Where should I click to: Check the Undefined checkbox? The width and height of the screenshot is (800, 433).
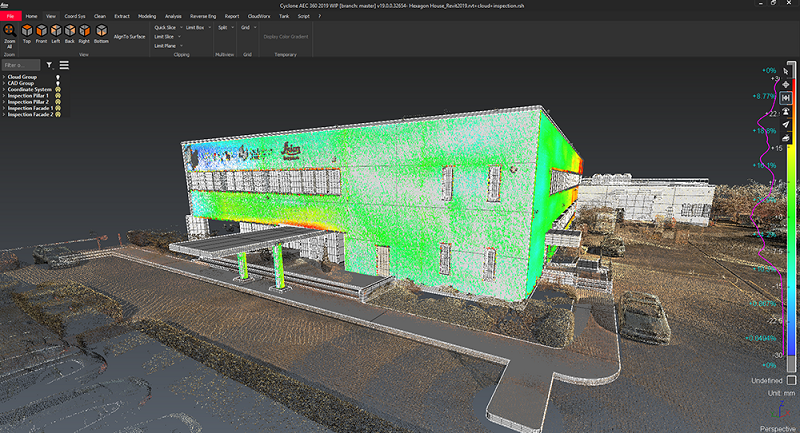(791, 380)
